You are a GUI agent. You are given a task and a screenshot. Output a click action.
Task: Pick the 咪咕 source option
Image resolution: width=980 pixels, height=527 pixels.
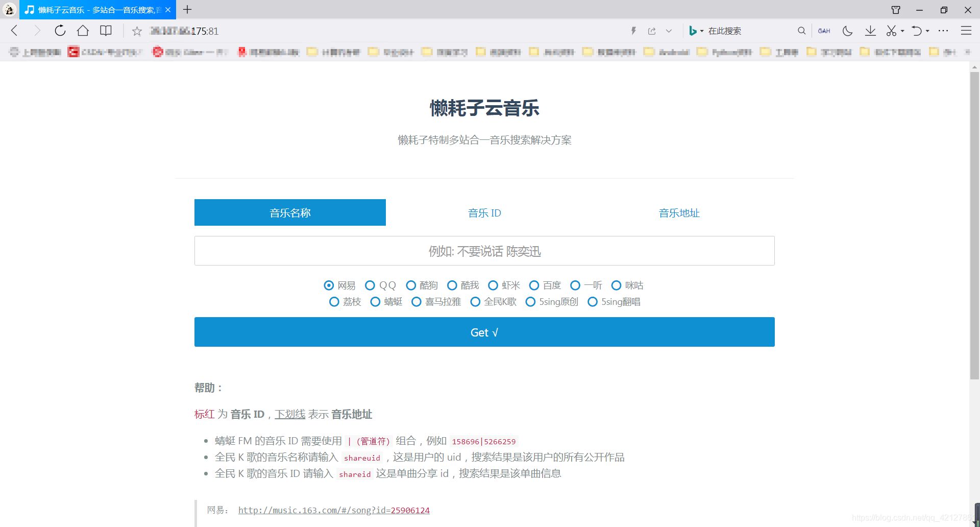pos(616,285)
